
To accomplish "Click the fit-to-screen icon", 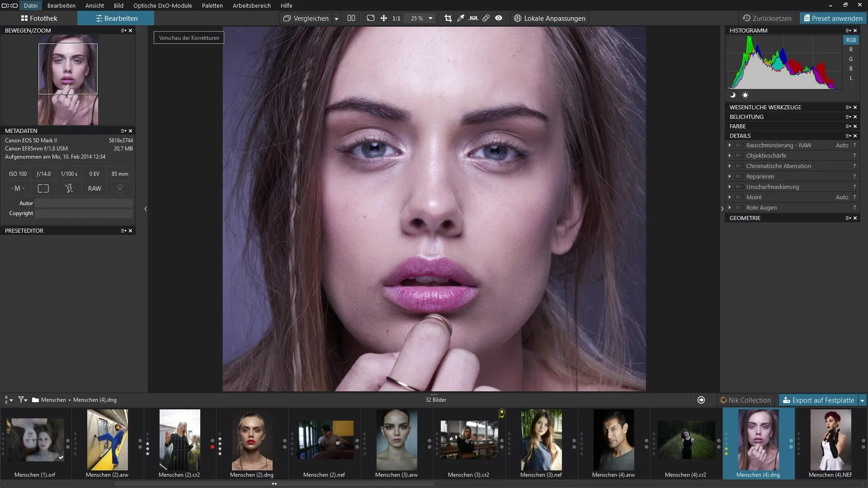I will coord(371,18).
